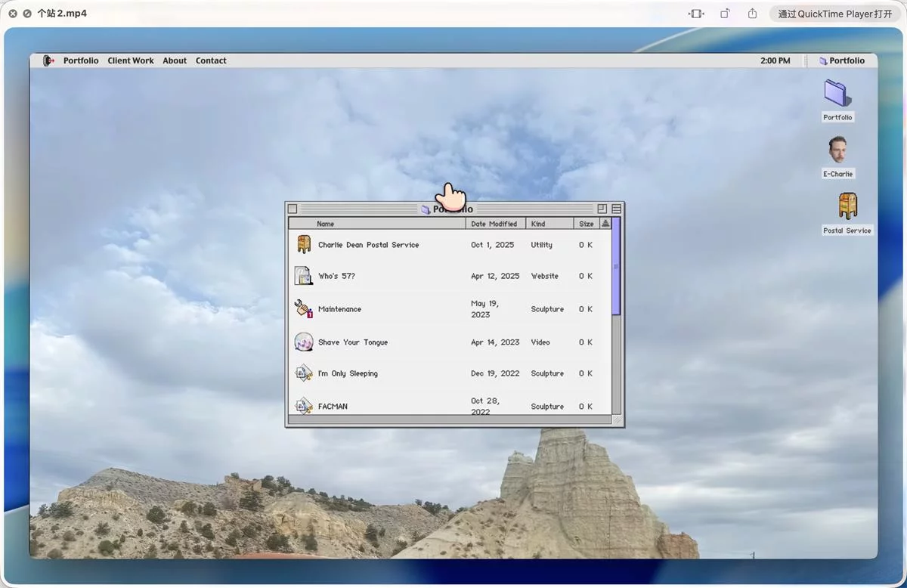Click the collapse box in the Portfolio window title bar

[x=617, y=209]
